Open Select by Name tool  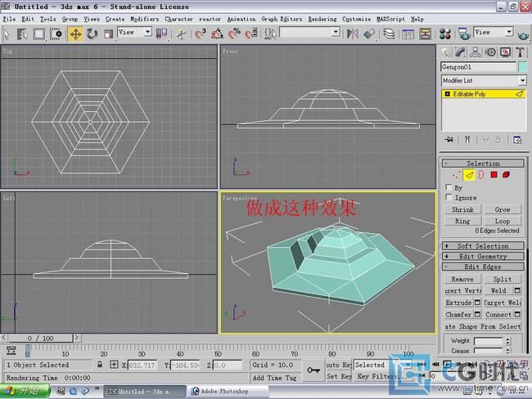tap(22, 34)
